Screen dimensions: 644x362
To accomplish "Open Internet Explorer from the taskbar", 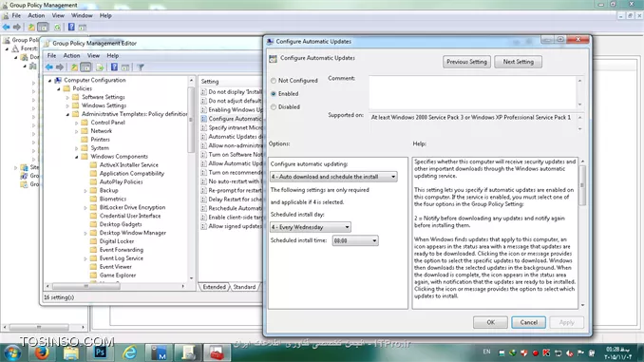I will (130, 352).
